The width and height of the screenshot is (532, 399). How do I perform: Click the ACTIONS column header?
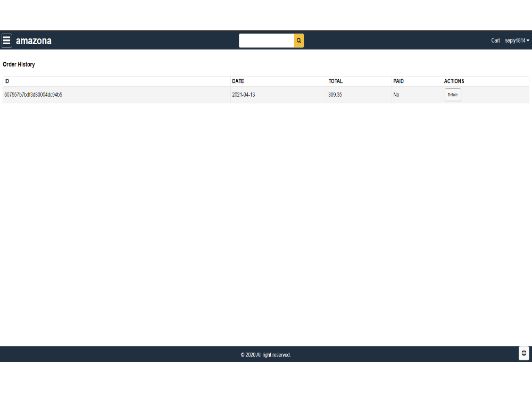click(454, 81)
